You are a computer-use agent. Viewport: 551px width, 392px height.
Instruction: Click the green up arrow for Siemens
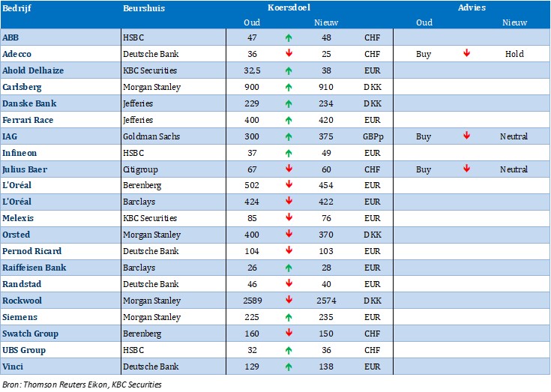click(289, 317)
